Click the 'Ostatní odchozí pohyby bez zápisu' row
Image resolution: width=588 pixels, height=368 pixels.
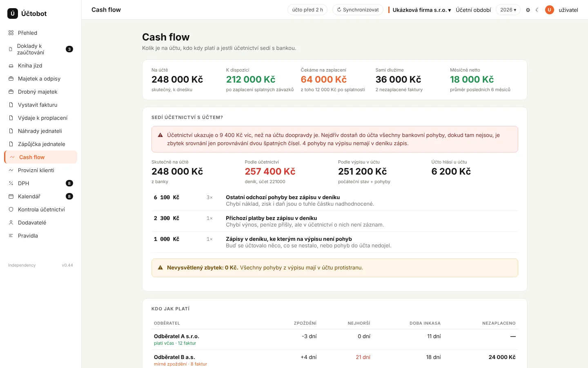[x=335, y=200]
